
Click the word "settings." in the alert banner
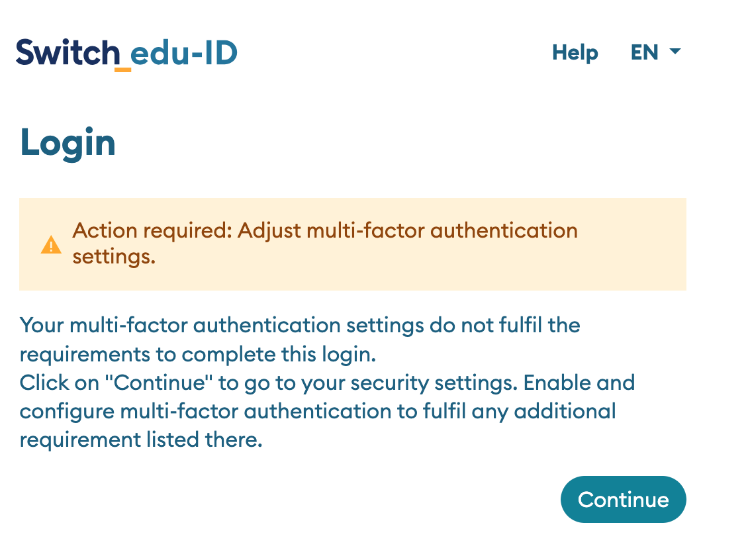[114, 257]
